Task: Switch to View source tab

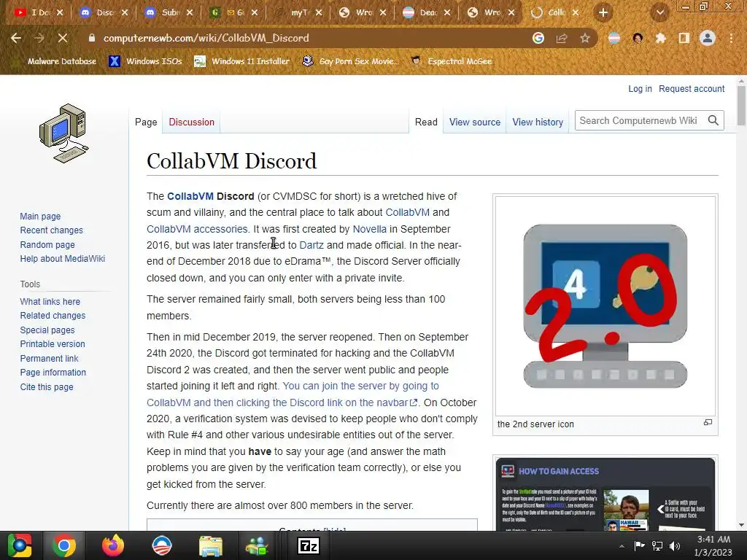Action: pos(474,122)
